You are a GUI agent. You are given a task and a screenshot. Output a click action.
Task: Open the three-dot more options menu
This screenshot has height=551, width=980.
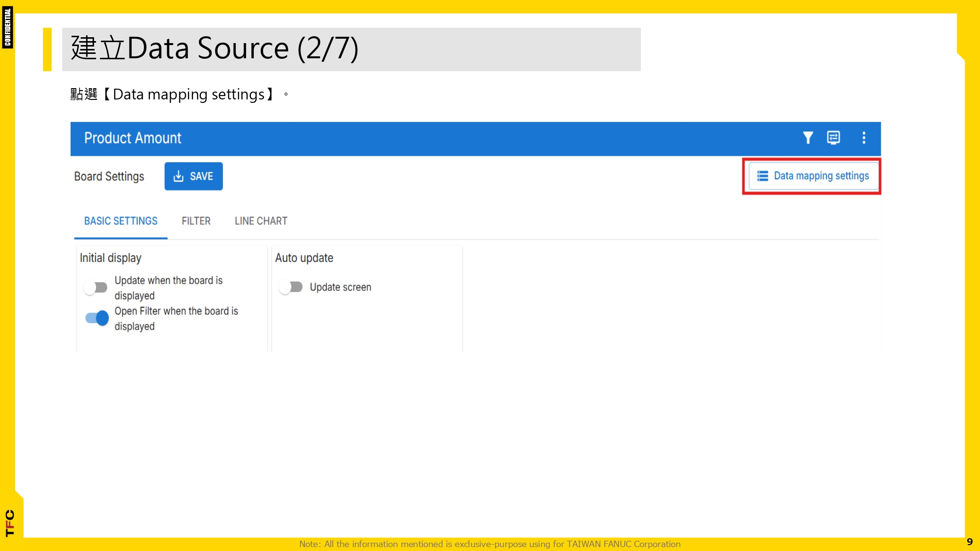click(864, 138)
